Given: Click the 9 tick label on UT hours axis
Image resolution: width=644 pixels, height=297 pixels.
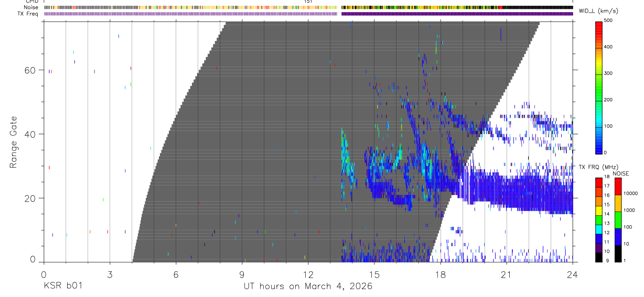Looking at the screenshot, I should pyautogui.click(x=242, y=274).
